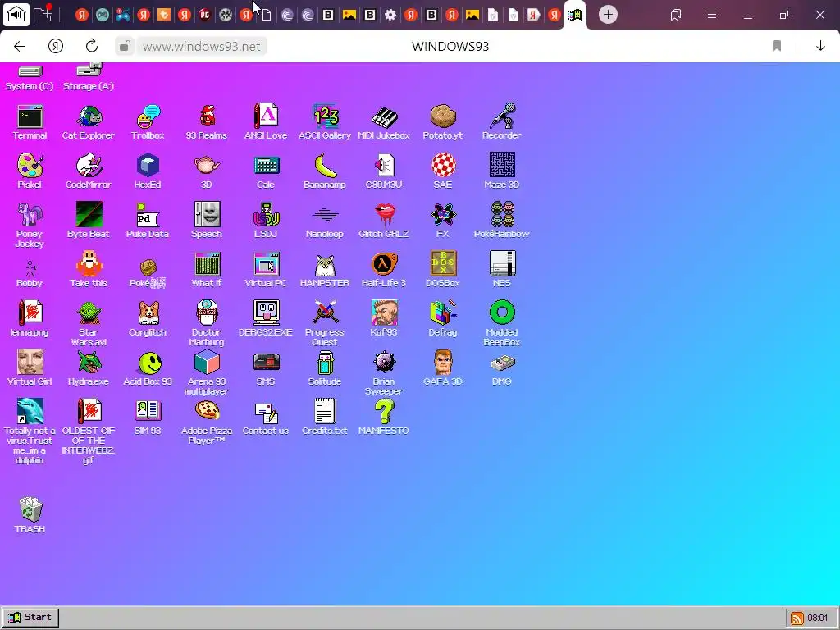The width and height of the screenshot is (840, 630).
Task: Open MIDI Jukebox piano icon
Action: [x=384, y=123]
